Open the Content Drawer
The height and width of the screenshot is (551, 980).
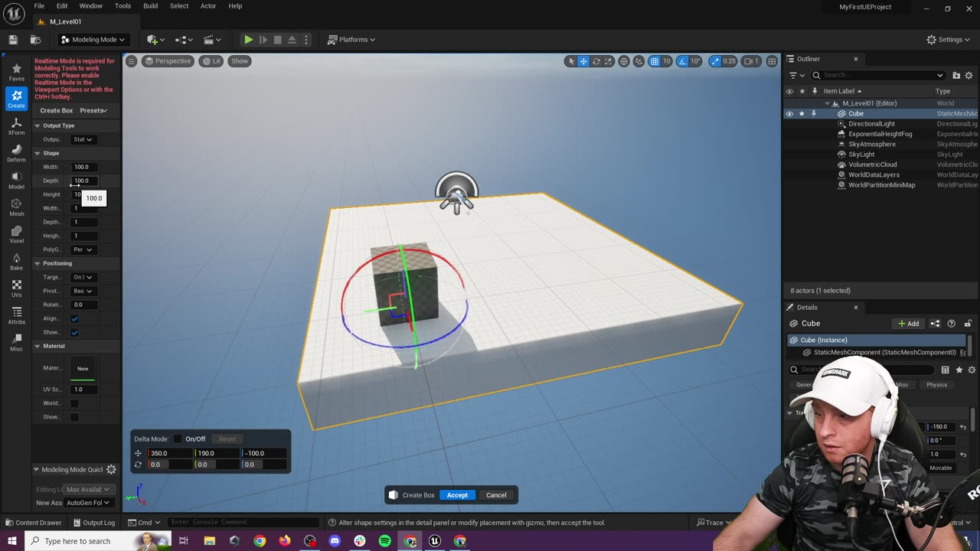click(x=34, y=523)
